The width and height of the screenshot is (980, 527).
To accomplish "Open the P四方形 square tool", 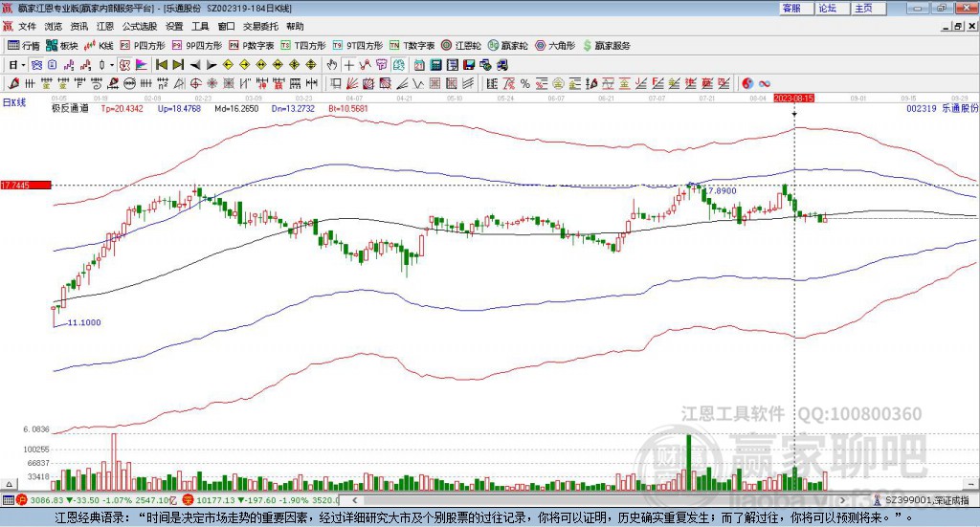I will pyautogui.click(x=143, y=45).
